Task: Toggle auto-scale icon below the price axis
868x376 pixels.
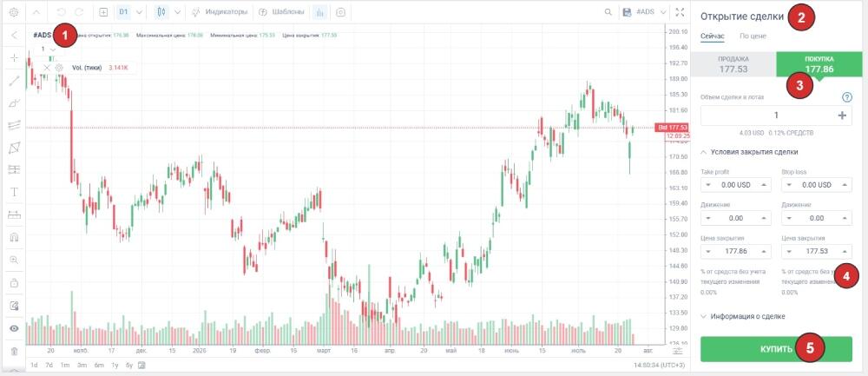Action: pos(678,351)
